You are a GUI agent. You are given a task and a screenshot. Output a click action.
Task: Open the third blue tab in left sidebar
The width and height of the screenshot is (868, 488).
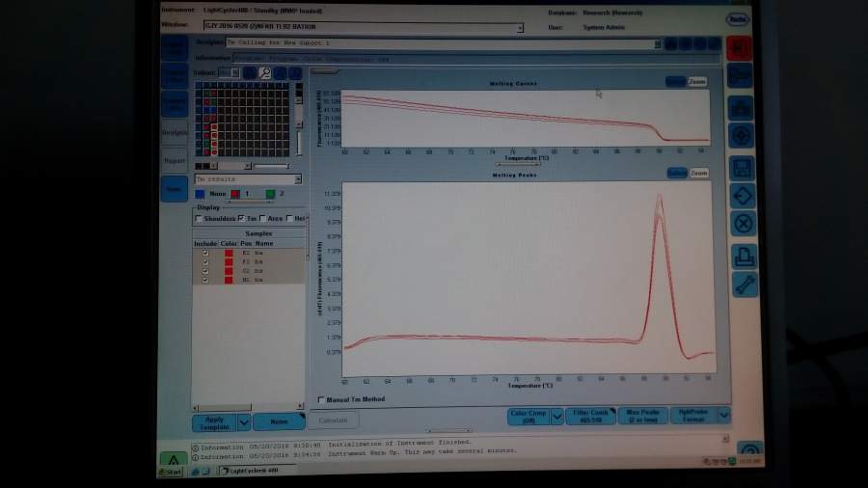point(175,104)
